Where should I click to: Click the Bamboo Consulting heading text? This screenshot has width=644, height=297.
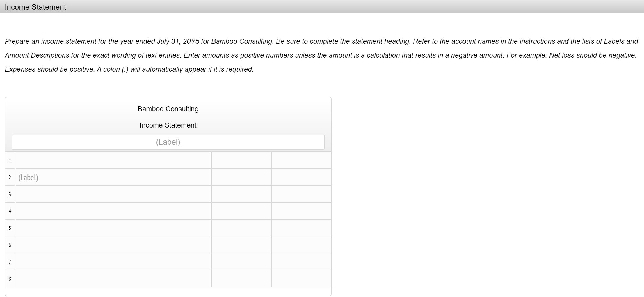(x=168, y=109)
